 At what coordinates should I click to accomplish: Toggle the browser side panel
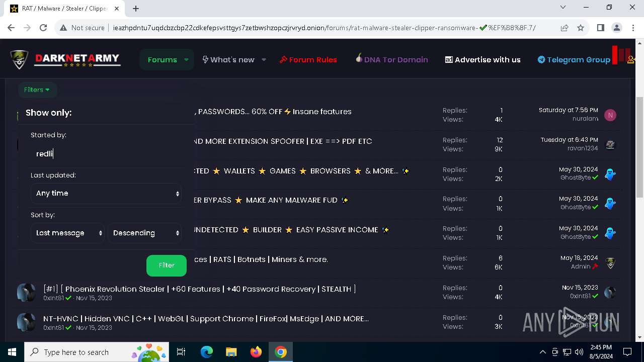600,28
